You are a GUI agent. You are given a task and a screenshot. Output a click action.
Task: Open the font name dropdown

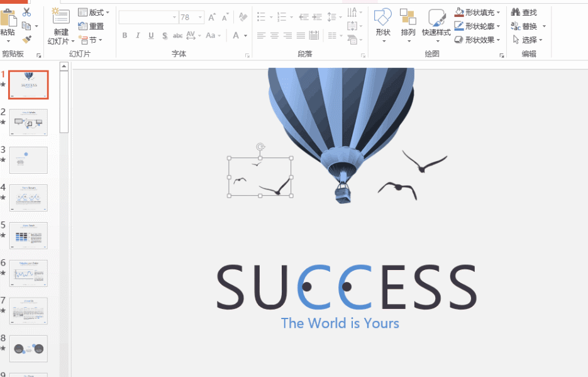[x=174, y=17]
